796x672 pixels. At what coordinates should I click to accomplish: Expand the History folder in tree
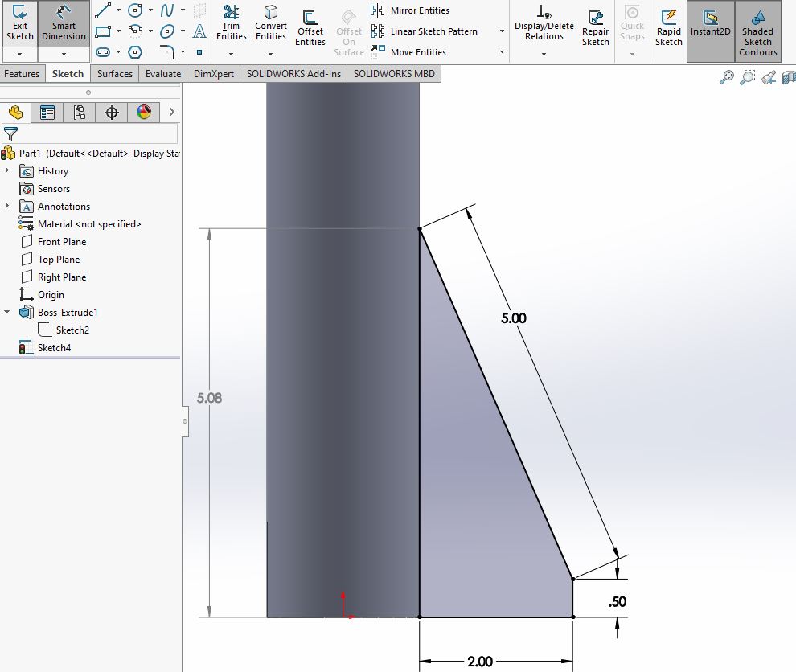coord(7,170)
